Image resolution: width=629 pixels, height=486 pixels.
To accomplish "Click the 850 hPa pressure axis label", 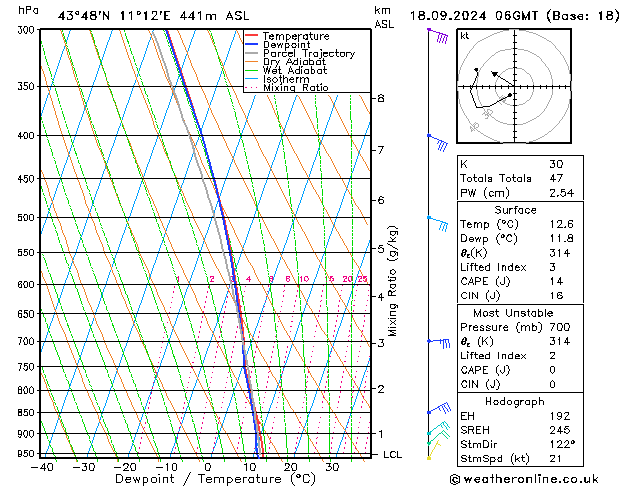I will click(x=26, y=413).
